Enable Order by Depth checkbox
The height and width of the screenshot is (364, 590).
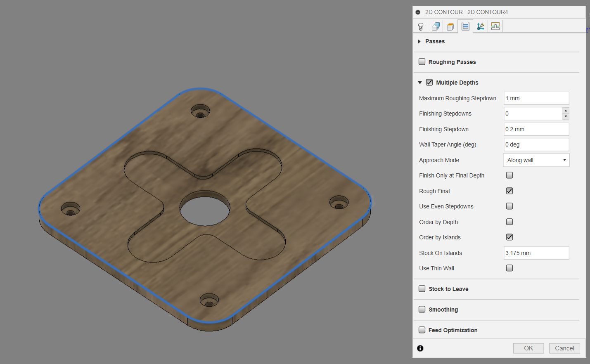(509, 222)
